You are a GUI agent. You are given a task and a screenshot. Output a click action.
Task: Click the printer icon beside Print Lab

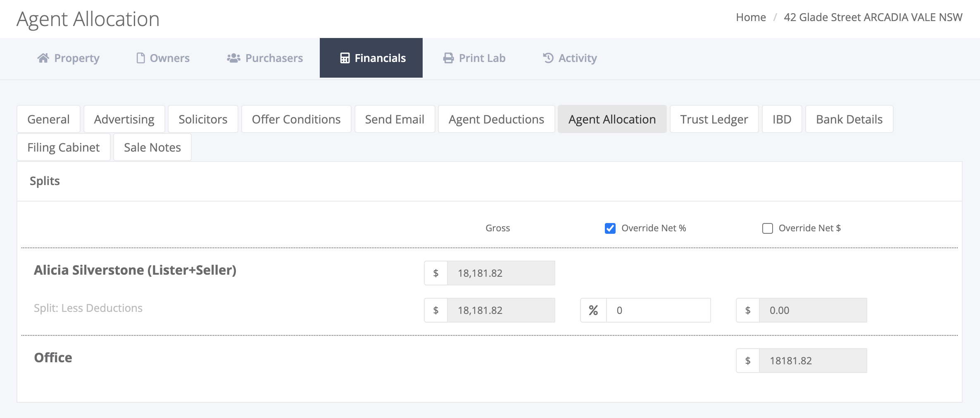[x=448, y=58]
